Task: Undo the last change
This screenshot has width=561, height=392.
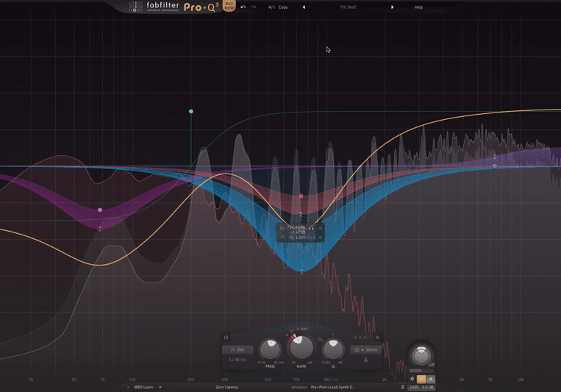Action: tap(243, 7)
